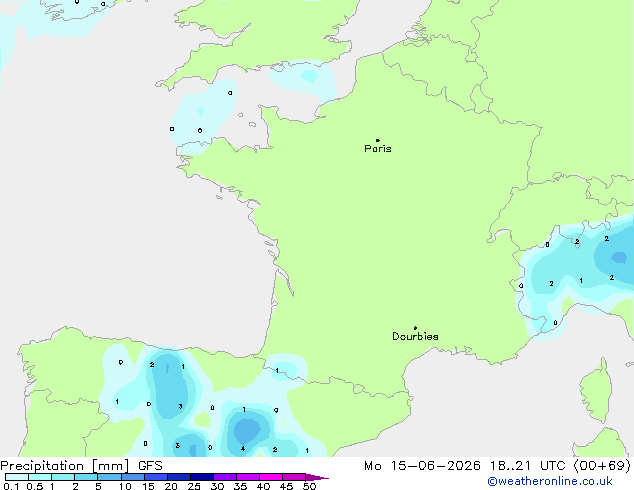
Task: Click the Dourbies location dot marker
Action: click(x=415, y=328)
